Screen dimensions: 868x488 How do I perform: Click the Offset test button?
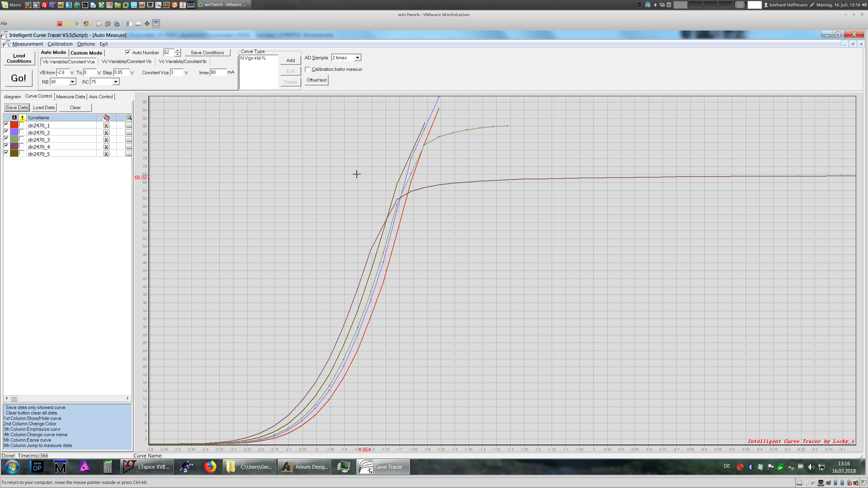[317, 80]
